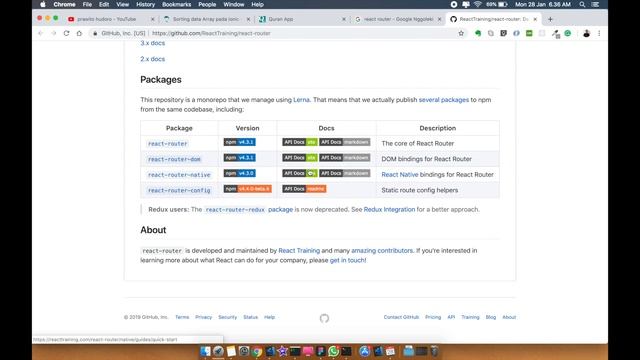Visit the React Training link
640x360 pixels.
[299, 251]
